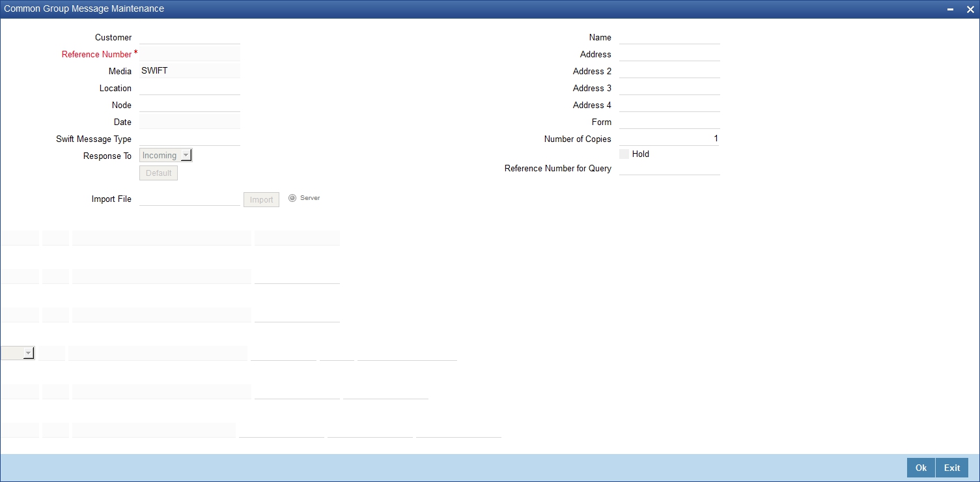Click the Reference Number field
The height and width of the screenshot is (482, 980).
189,54
